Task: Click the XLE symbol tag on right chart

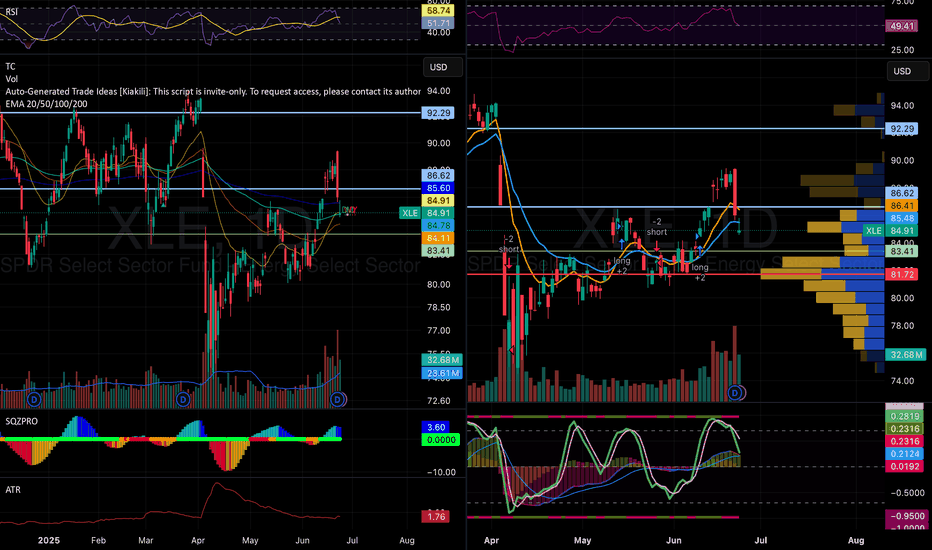Action: pyautogui.click(x=873, y=231)
